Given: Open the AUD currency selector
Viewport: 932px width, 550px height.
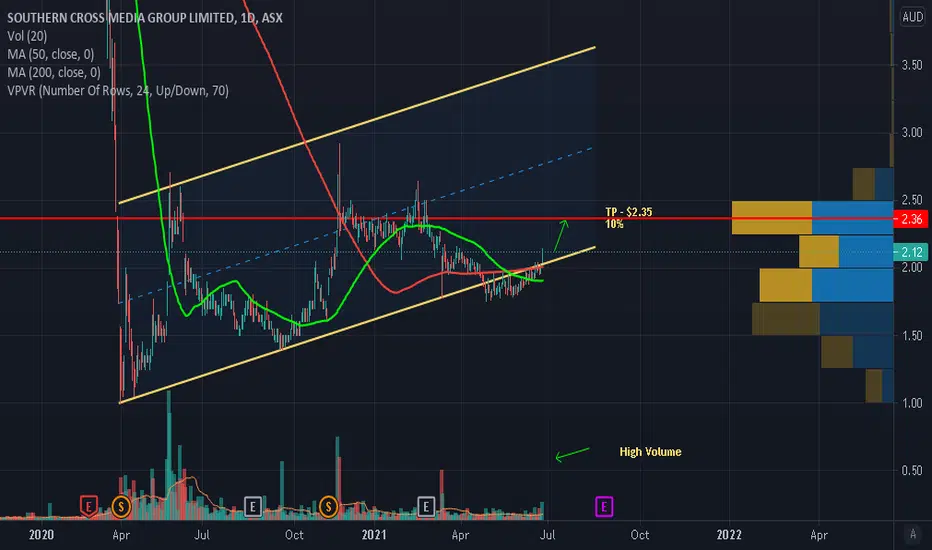Looking at the screenshot, I should [912, 17].
